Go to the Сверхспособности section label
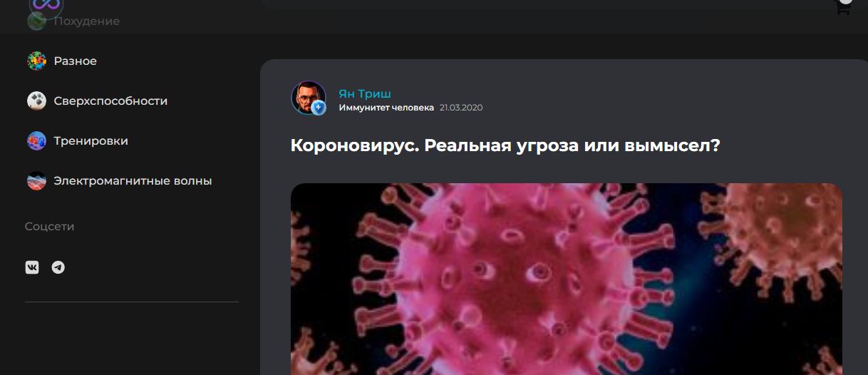Screen dimensions: 868x375 [x=111, y=101]
